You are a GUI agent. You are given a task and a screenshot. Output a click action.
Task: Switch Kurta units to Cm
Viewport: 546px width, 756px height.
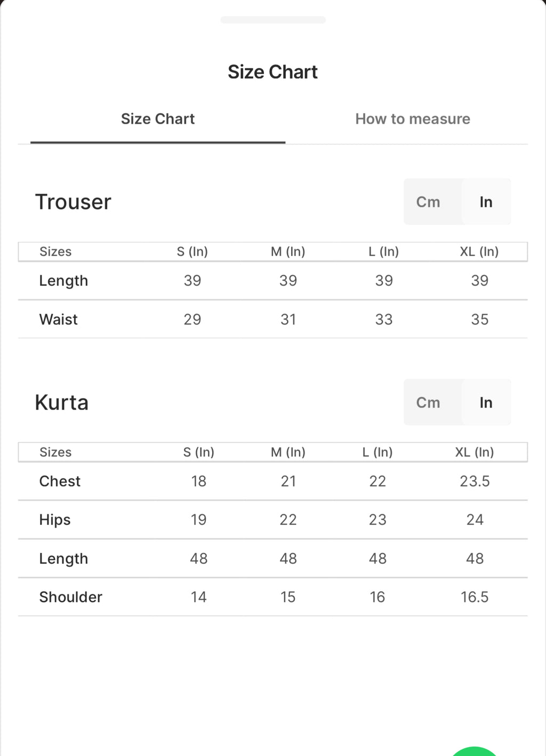click(x=429, y=402)
